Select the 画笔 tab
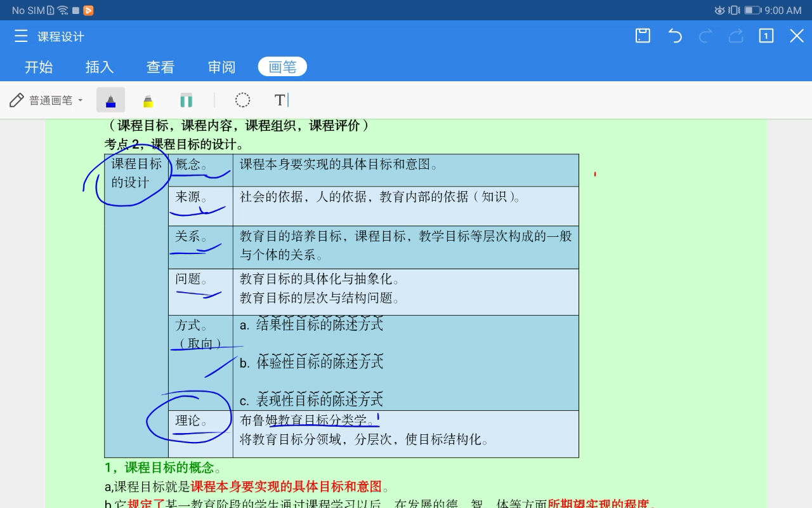 (282, 67)
